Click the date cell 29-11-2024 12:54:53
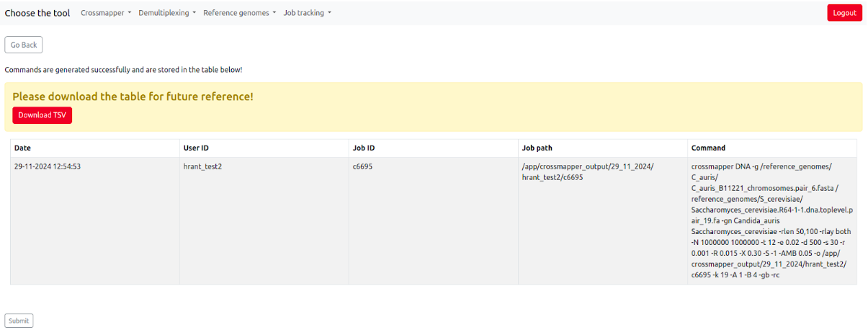This screenshot has width=868, height=335. 48,166
